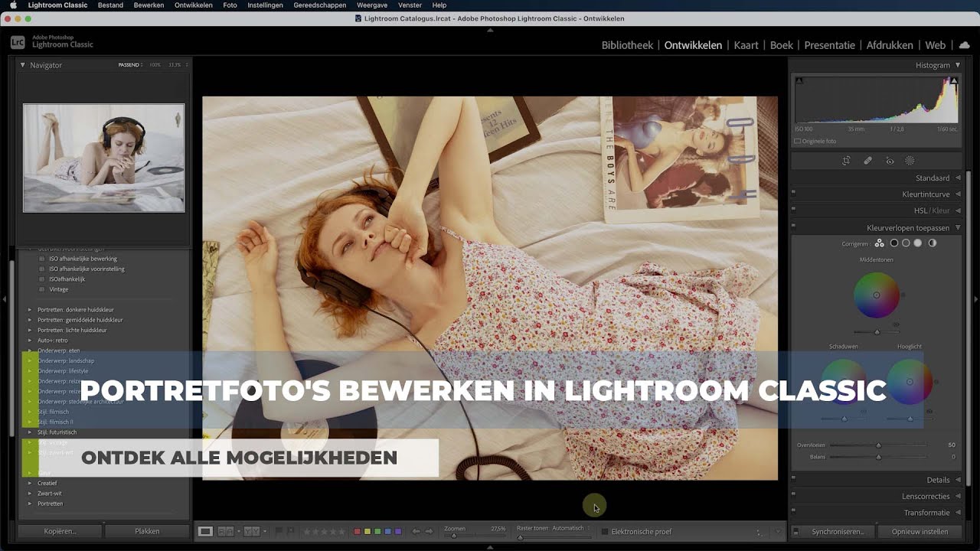
Task: Switch to the Bibliotheek module
Action: click(627, 45)
